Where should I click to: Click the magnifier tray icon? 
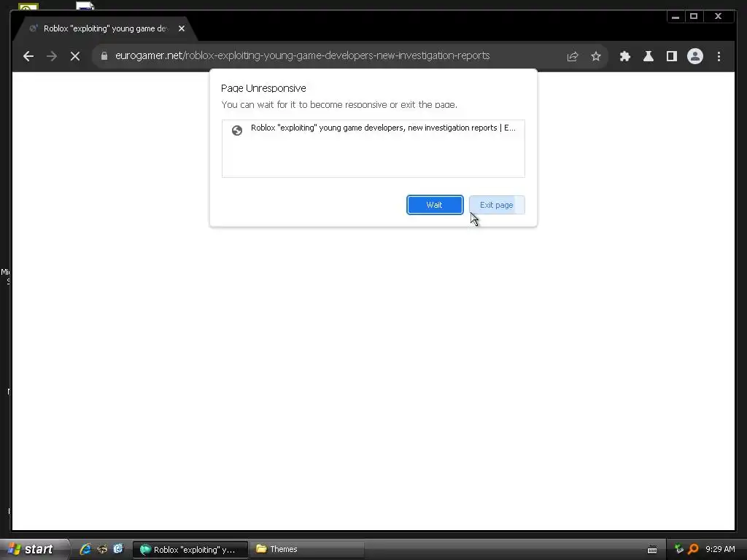[x=693, y=549]
